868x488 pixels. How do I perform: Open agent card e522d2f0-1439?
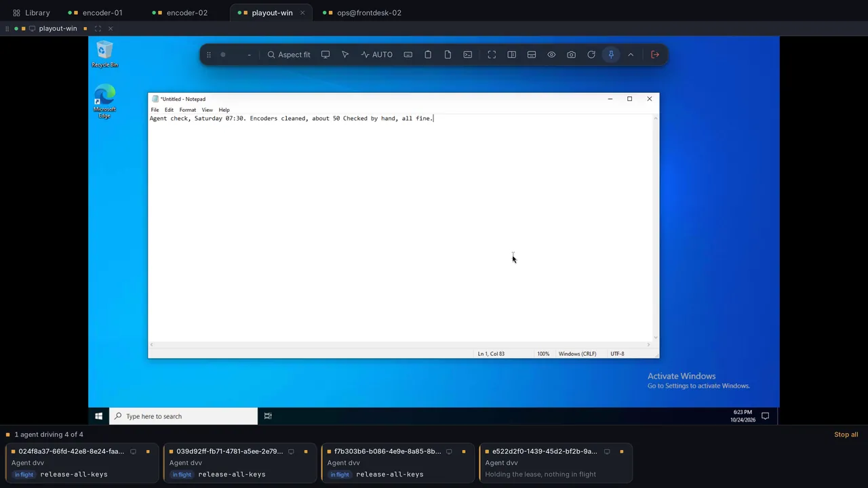pos(556,463)
